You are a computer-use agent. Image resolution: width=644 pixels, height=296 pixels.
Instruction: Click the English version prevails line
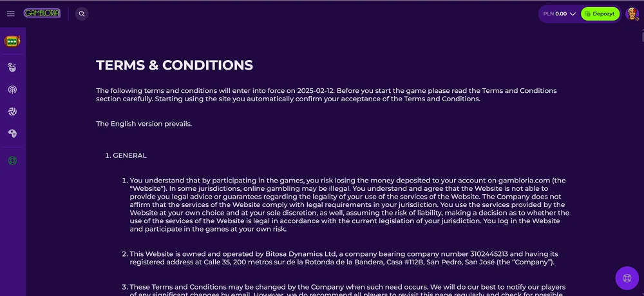click(x=144, y=123)
